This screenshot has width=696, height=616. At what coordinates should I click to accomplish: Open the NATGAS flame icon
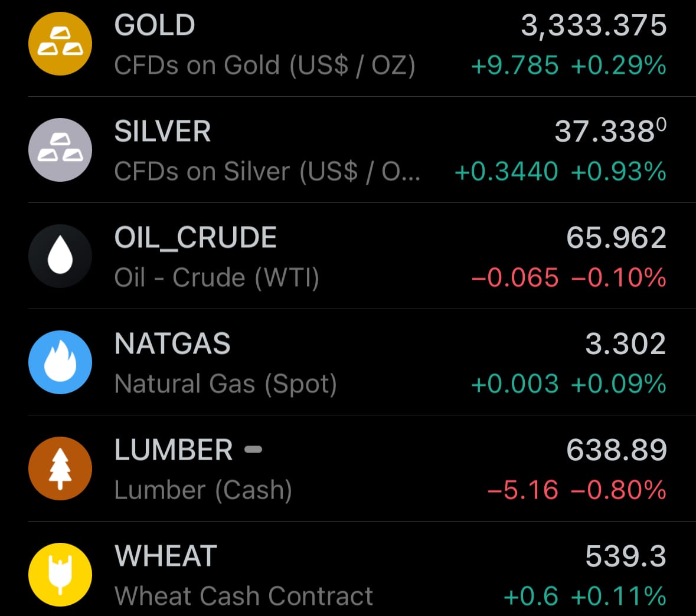(60, 362)
